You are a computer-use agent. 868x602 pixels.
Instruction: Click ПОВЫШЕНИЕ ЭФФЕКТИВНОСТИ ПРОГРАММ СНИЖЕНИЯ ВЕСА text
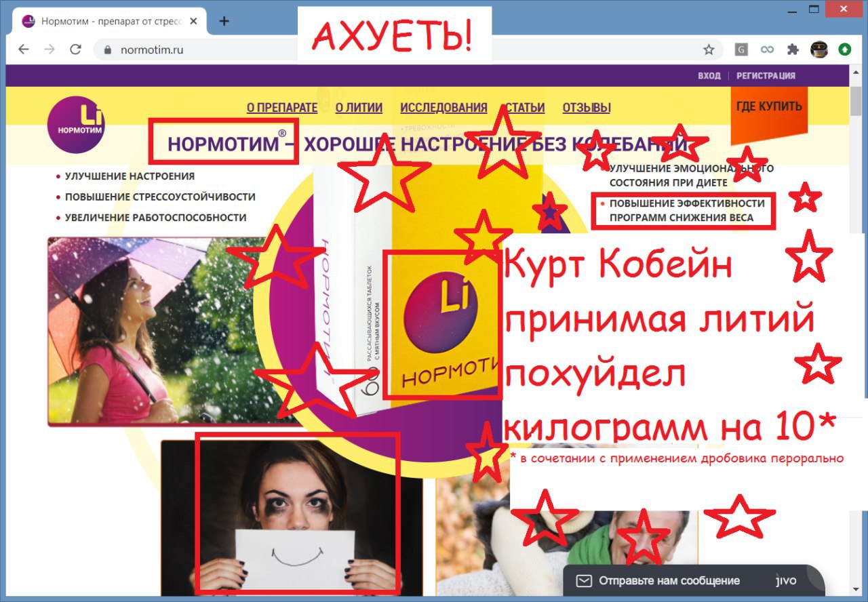[687, 210]
